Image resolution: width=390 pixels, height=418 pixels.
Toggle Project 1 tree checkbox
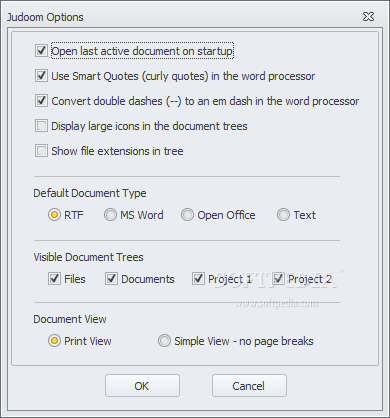coord(198,279)
